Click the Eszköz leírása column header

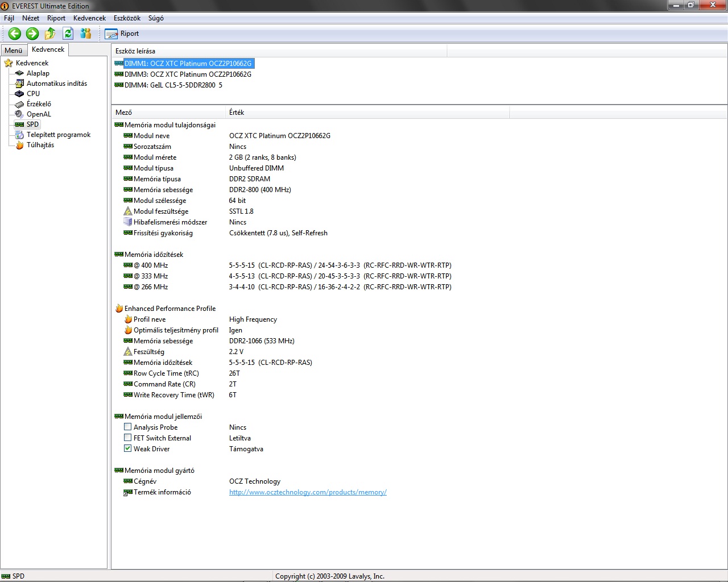coord(279,51)
